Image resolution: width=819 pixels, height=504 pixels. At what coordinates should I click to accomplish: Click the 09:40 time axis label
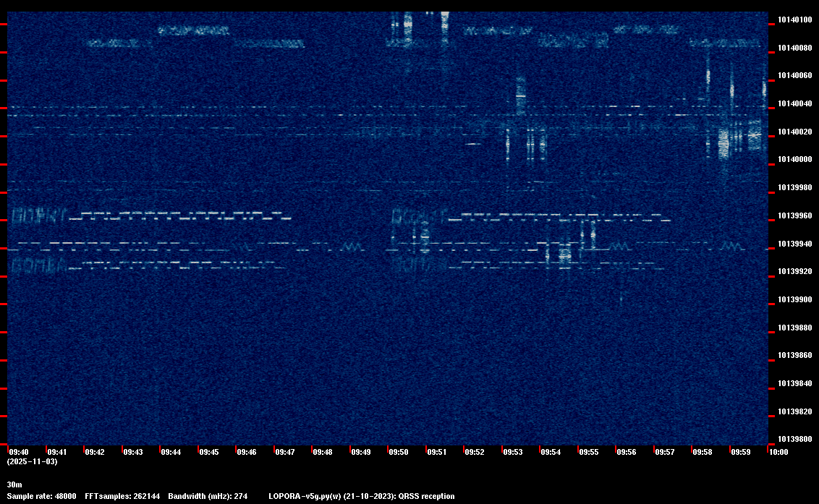point(19,452)
